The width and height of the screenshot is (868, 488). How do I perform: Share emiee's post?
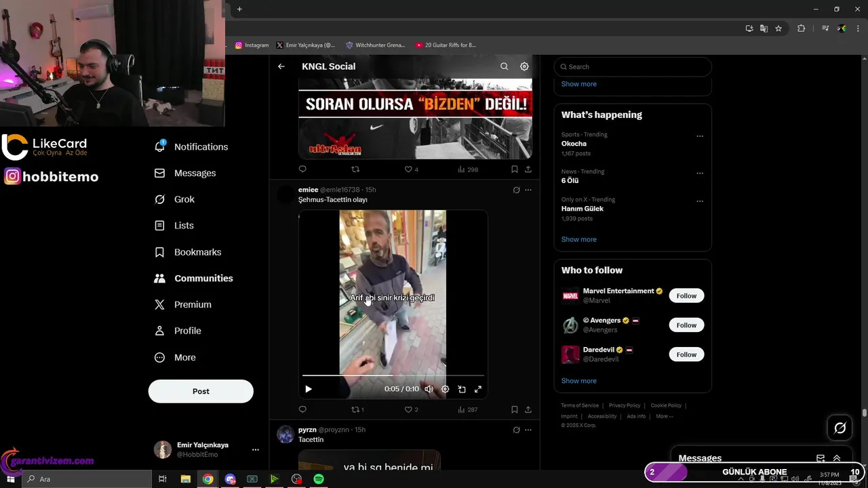(x=528, y=409)
